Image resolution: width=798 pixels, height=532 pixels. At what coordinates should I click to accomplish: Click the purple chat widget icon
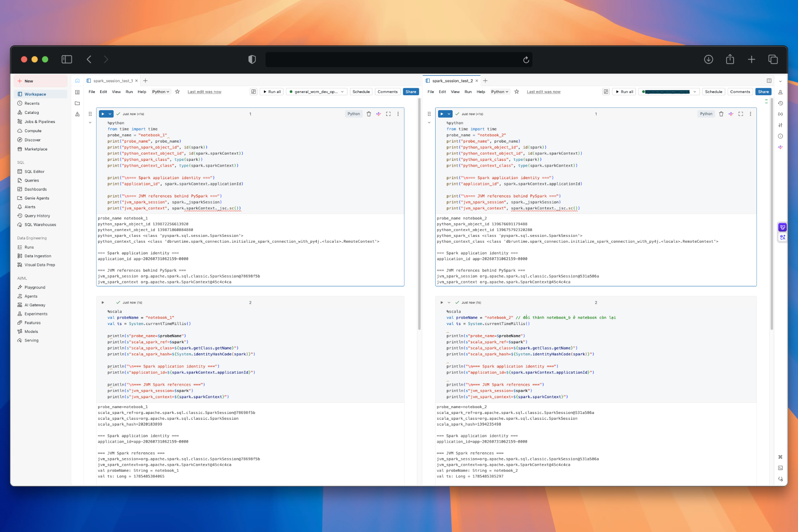coord(783,227)
